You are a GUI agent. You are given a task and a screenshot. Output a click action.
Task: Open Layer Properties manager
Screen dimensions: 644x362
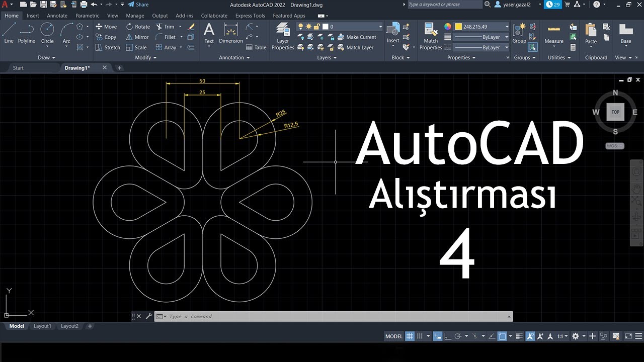point(283,36)
